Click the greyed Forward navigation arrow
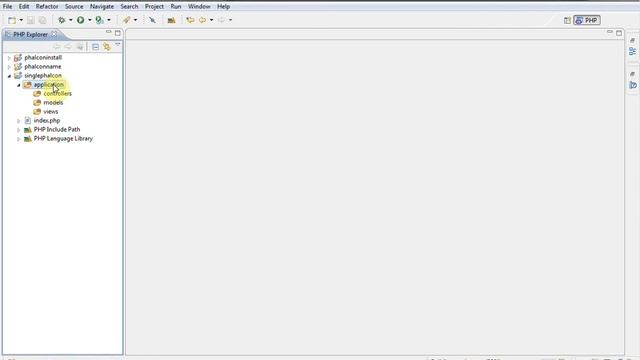The image size is (640, 360). pos(221,20)
